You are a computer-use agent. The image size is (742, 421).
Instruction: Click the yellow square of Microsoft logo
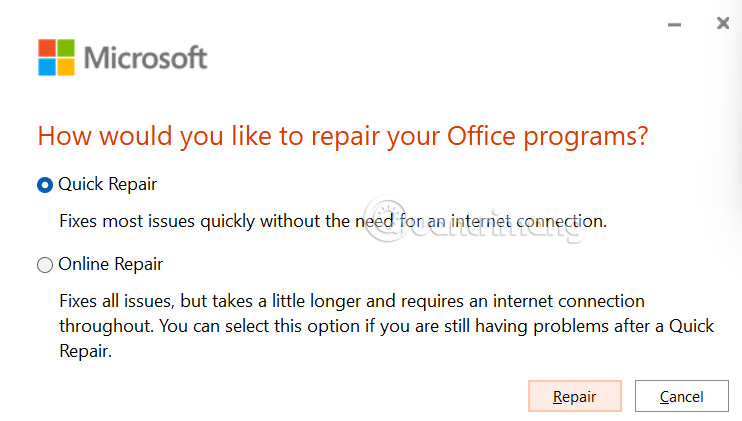coord(66,67)
